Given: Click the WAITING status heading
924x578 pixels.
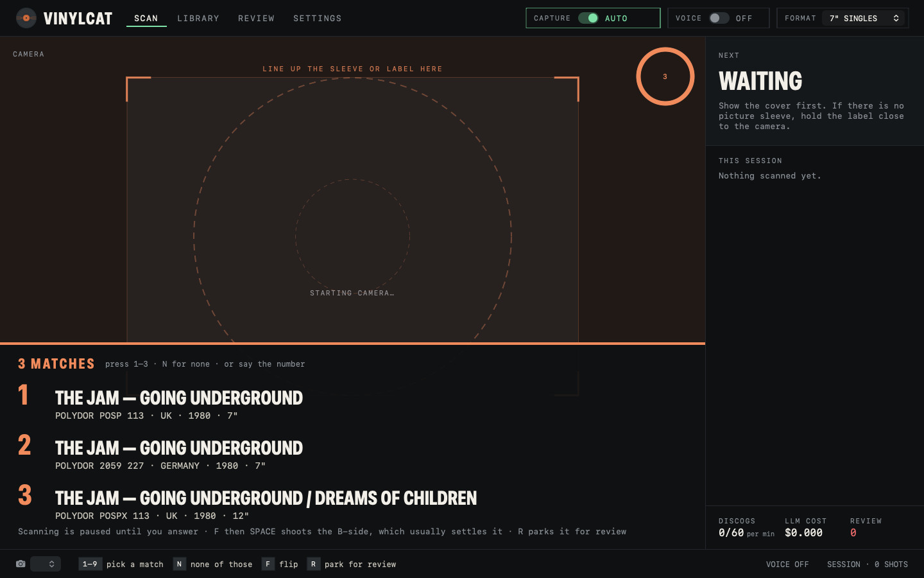Looking at the screenshot, I should [x=760, y=81].
